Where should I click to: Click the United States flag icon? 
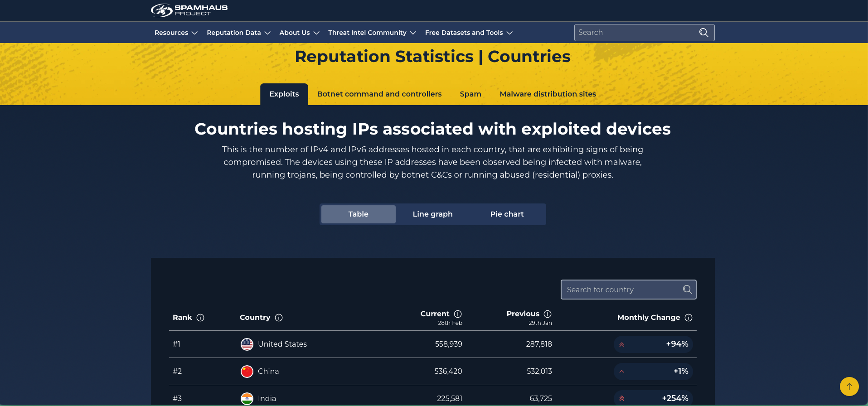pos(247,344)
